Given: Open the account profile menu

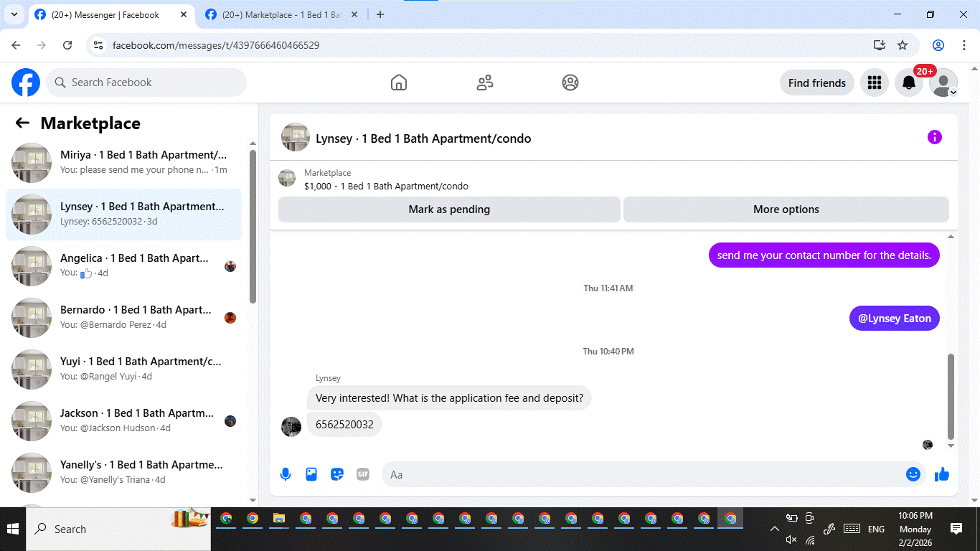Looking at the screenshot, I should (943, 83).
